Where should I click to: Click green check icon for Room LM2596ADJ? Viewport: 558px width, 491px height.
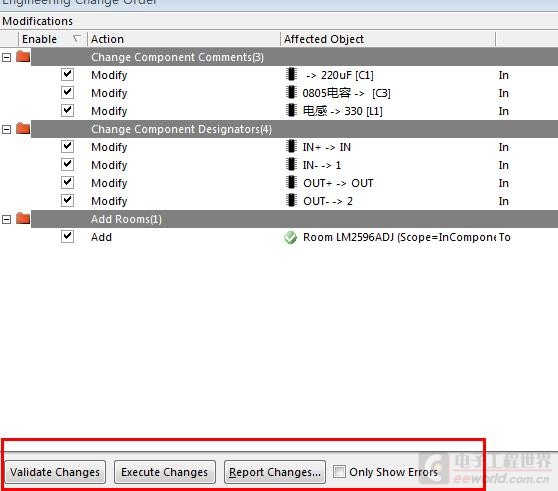290,237
